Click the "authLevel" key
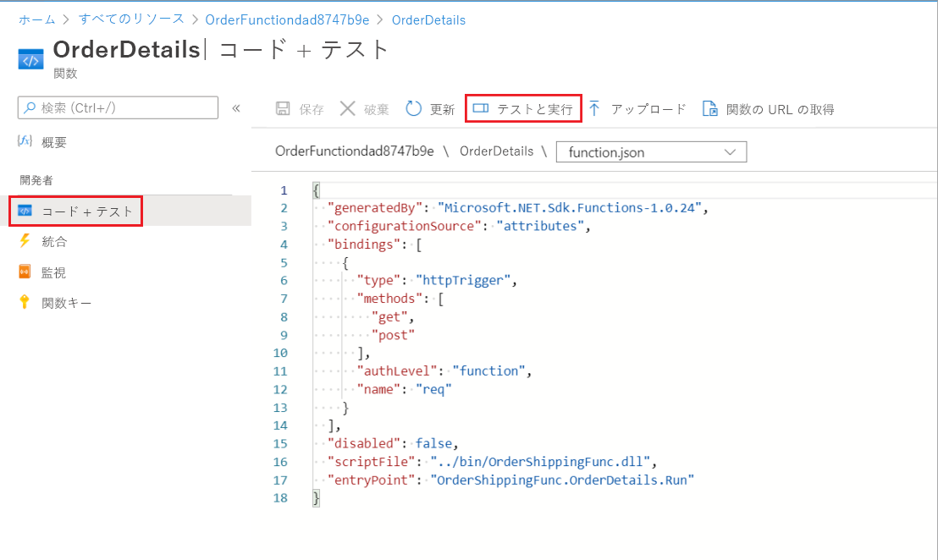The image size is (938, 560). point(396,371)
